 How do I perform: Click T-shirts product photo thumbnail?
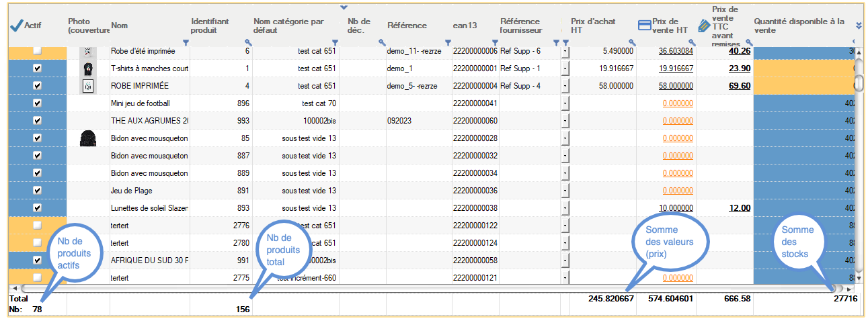click(x=87, y=68)
